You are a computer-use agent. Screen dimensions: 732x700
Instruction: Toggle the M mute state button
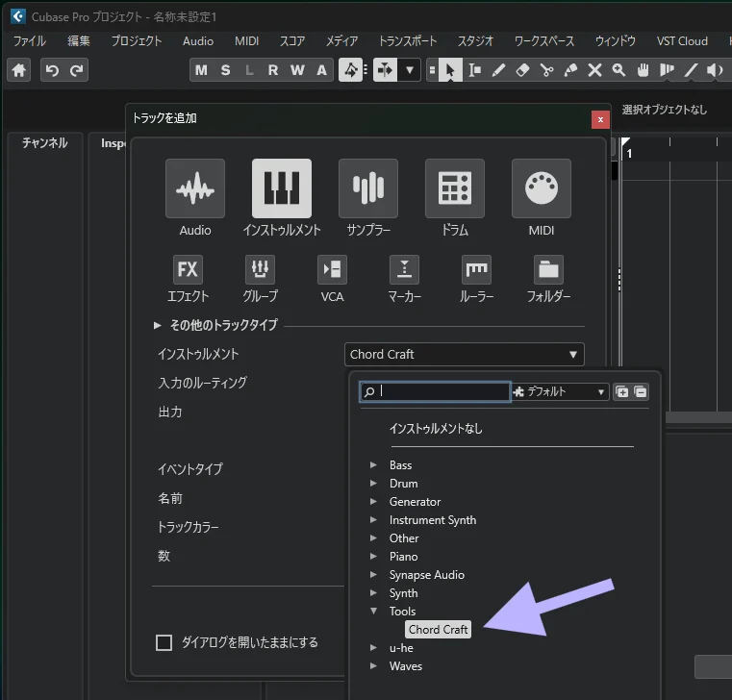pos(201,70)
